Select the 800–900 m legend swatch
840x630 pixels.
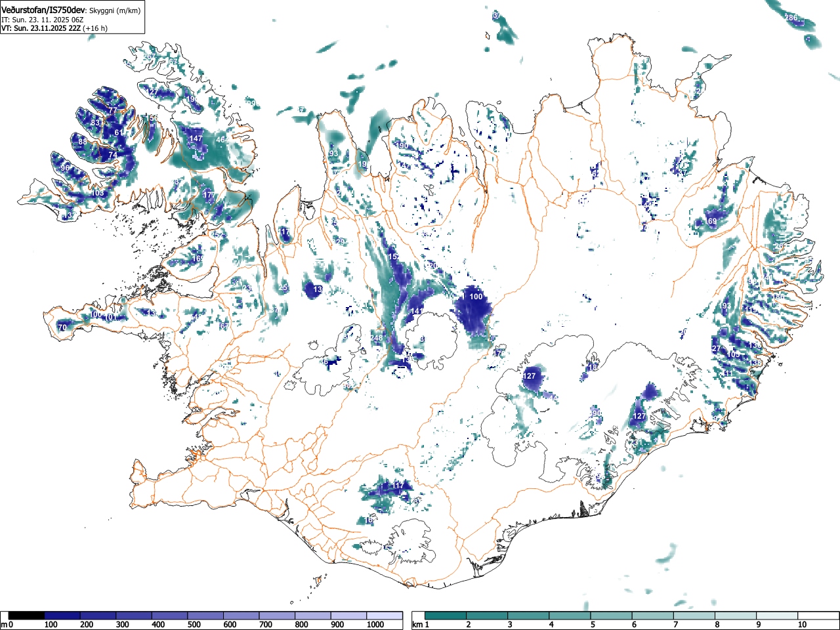click(313, 616)
